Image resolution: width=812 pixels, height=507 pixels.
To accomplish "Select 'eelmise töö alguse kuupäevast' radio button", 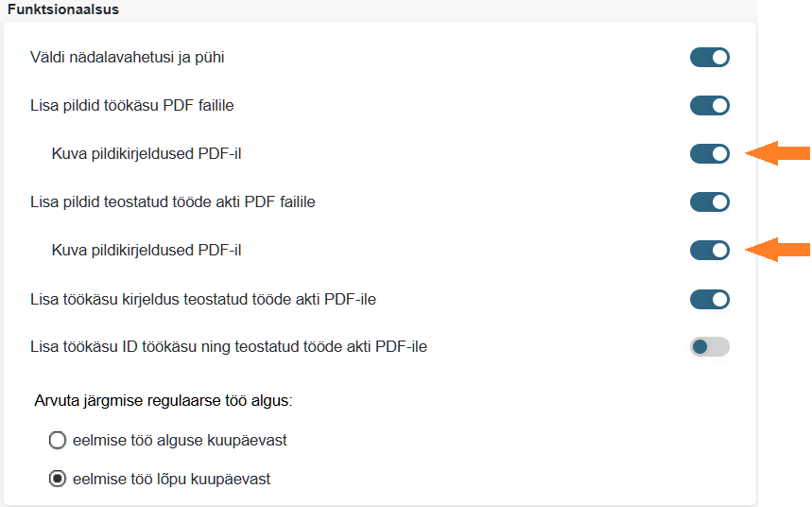I will coord(58,440).
